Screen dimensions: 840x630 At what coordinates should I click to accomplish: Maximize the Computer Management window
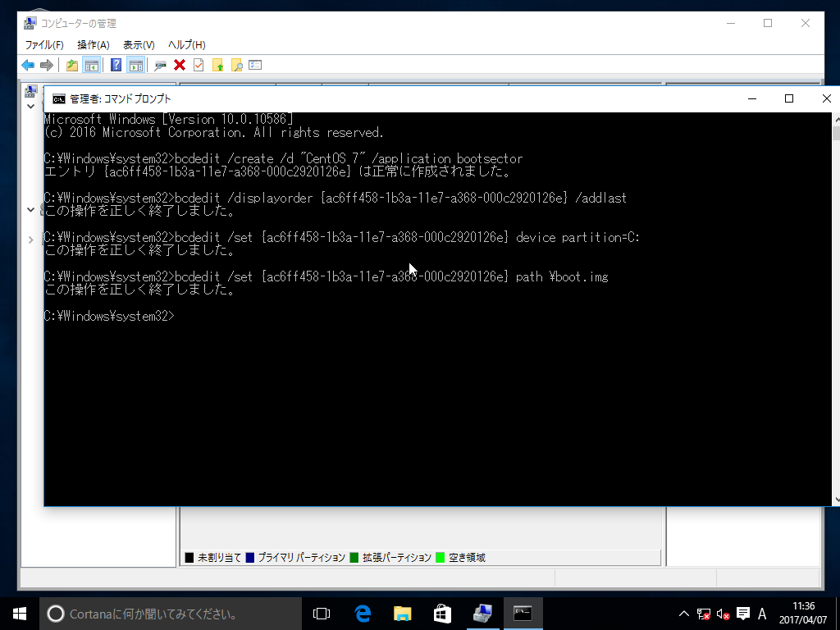tap(768, 23)
